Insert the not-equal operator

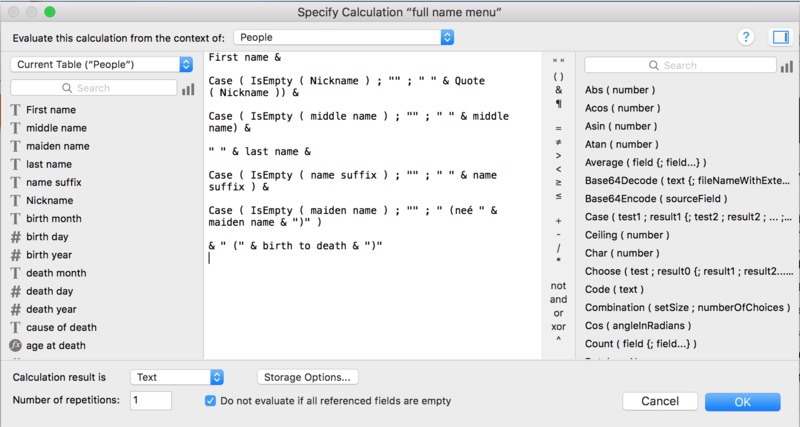click(x=558, y=142)
